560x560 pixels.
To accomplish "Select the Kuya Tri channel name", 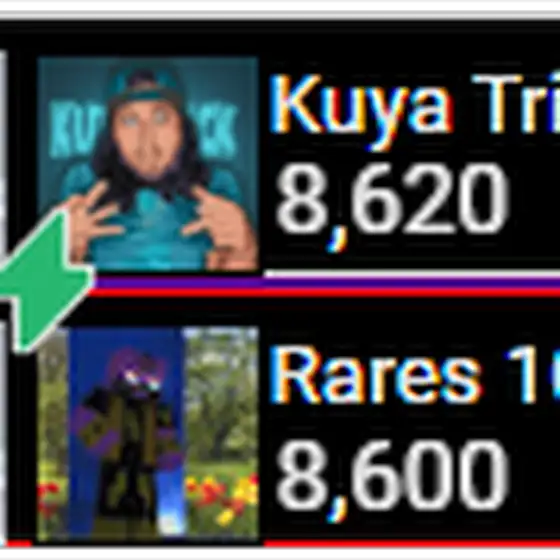I will coord(414,107).
